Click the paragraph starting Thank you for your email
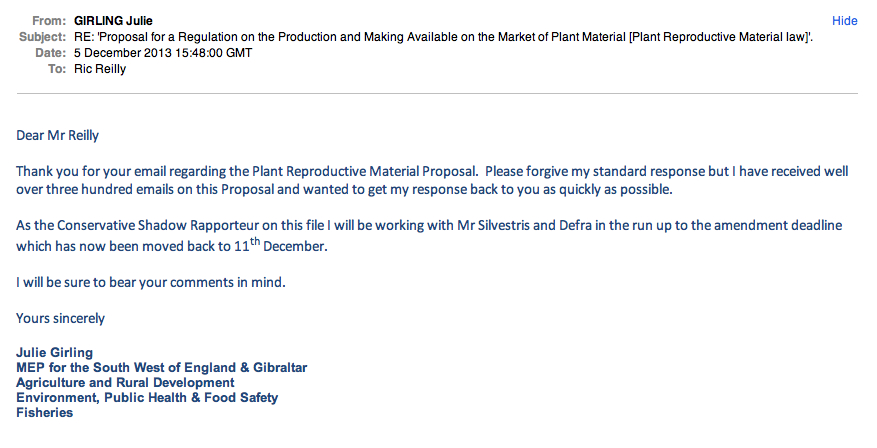This screenshot has width=877, height=448. [x=432, y=180]
